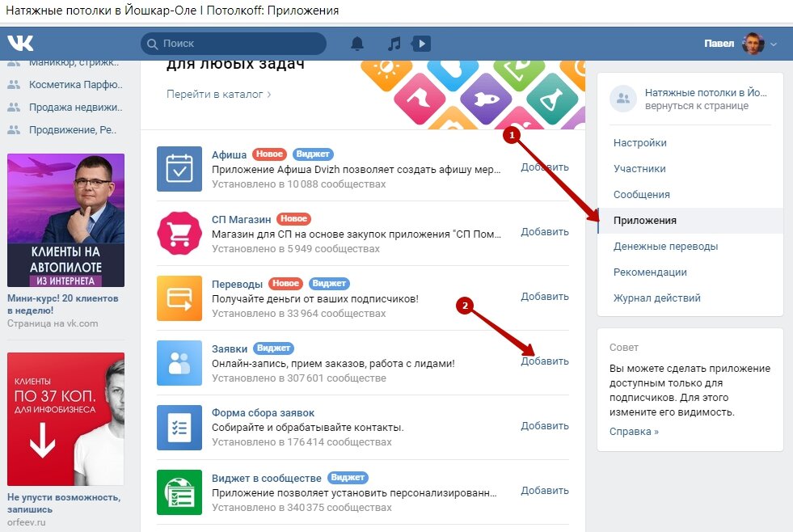This screenshot has height=532, width=793.
Task: Click the Виджет badge next to Виджет в сообществе
Action: (x=348, y=477)
